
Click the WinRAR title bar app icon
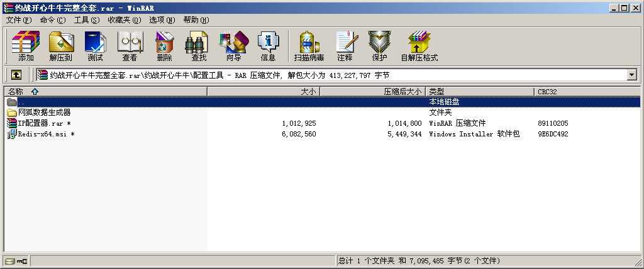[8, 8]
